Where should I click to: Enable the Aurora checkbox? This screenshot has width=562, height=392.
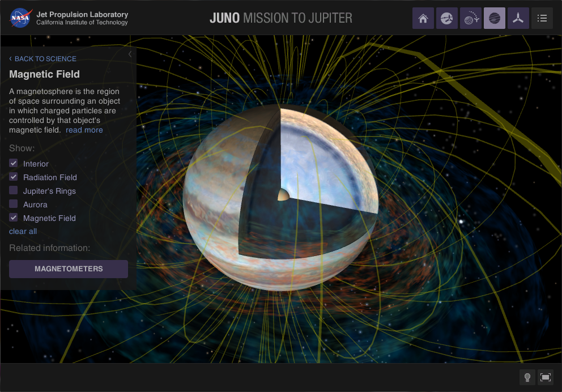click(x=13, y=204)
